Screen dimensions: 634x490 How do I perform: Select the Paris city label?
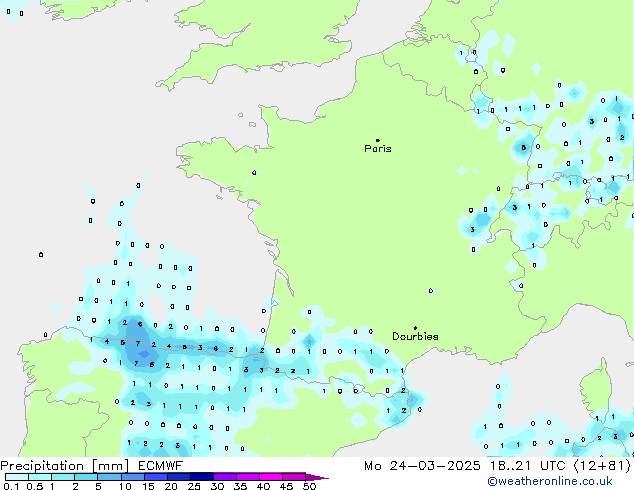coord(378,149)
